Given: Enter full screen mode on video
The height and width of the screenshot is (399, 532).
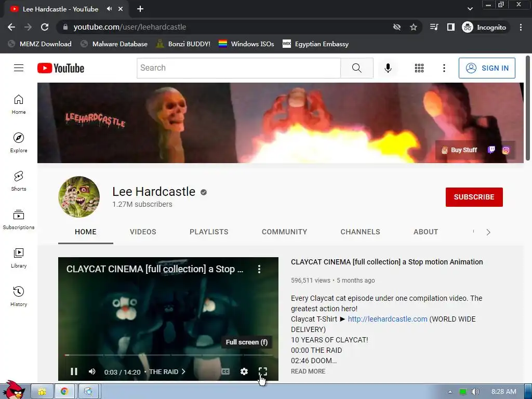Looking at the screenshot, I should click(x=262, y=371).
